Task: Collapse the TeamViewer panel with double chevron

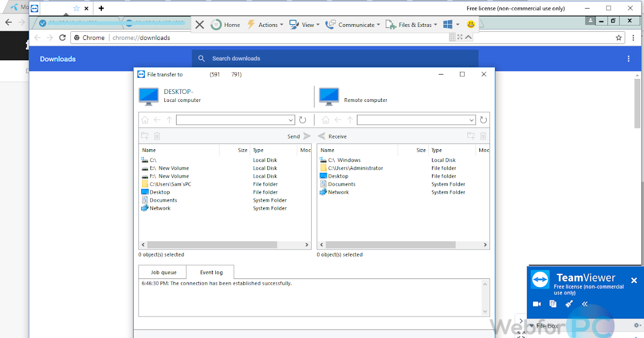Action: pyautogui.click(x=585, y=304)
